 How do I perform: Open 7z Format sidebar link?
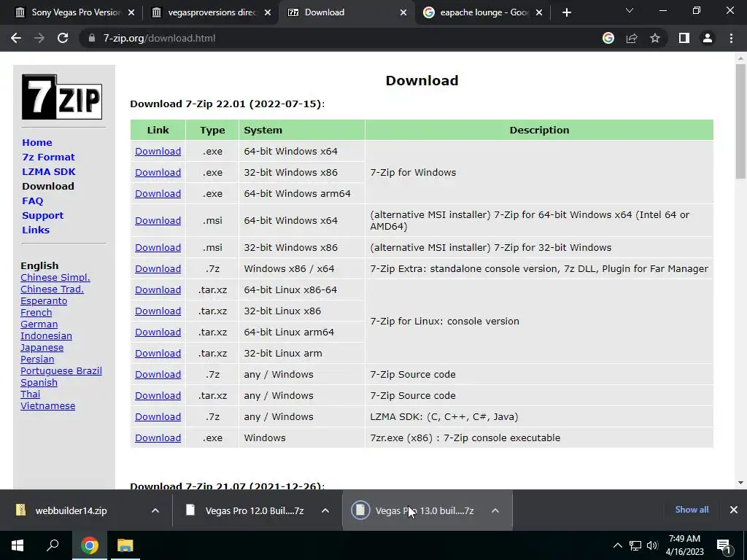pos(48,157)
